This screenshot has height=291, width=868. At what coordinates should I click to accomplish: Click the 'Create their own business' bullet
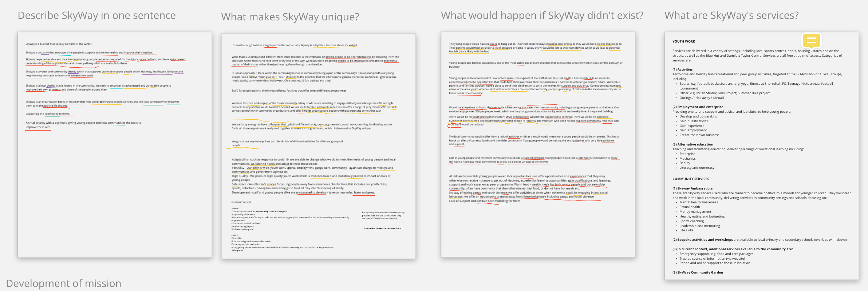699,135
